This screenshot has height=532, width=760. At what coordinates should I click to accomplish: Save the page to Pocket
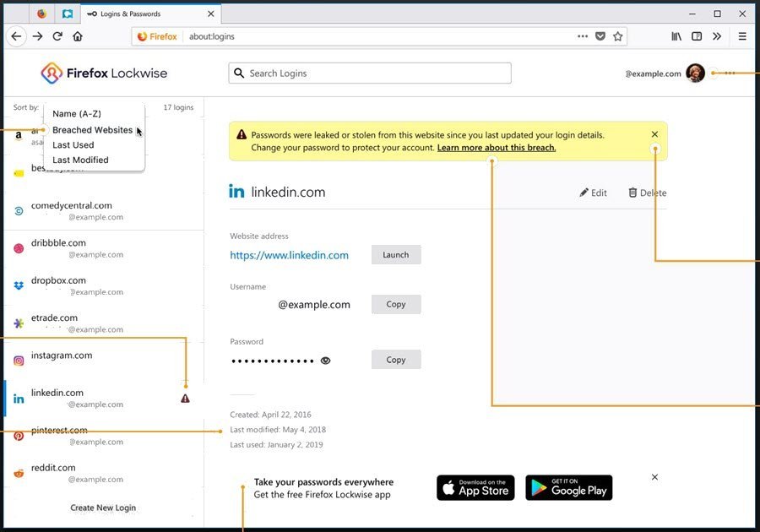click(x=600, y=36)
